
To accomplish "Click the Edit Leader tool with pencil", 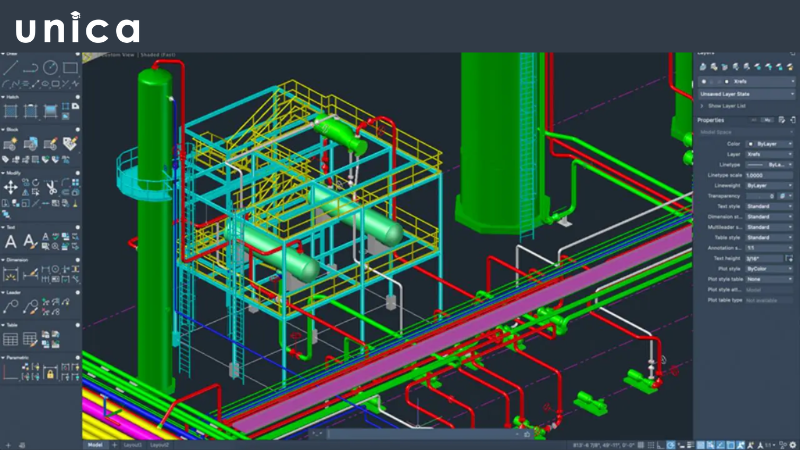I will point(31,307).
